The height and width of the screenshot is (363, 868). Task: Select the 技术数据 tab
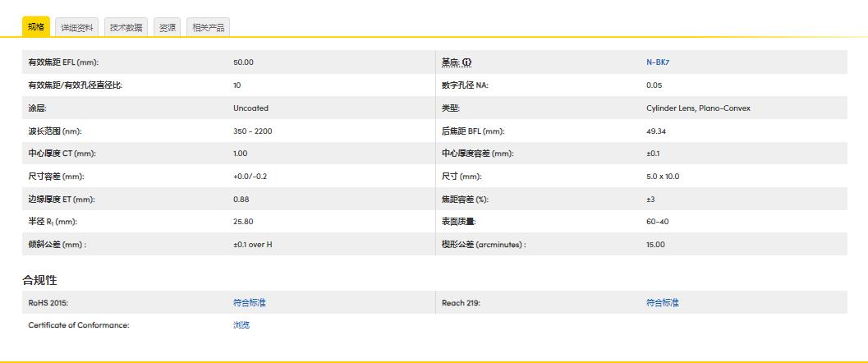tap(126, 27)
